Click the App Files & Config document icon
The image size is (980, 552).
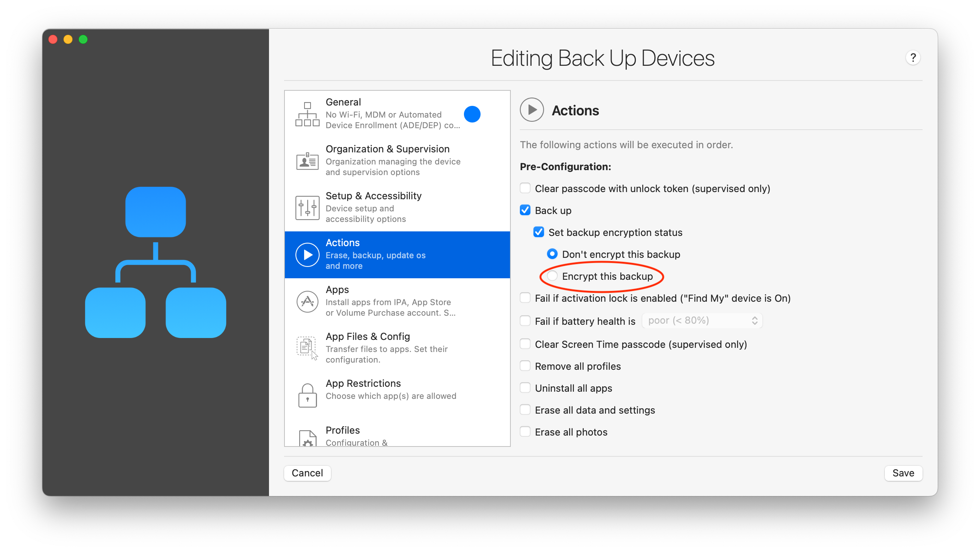pos(306,347)
